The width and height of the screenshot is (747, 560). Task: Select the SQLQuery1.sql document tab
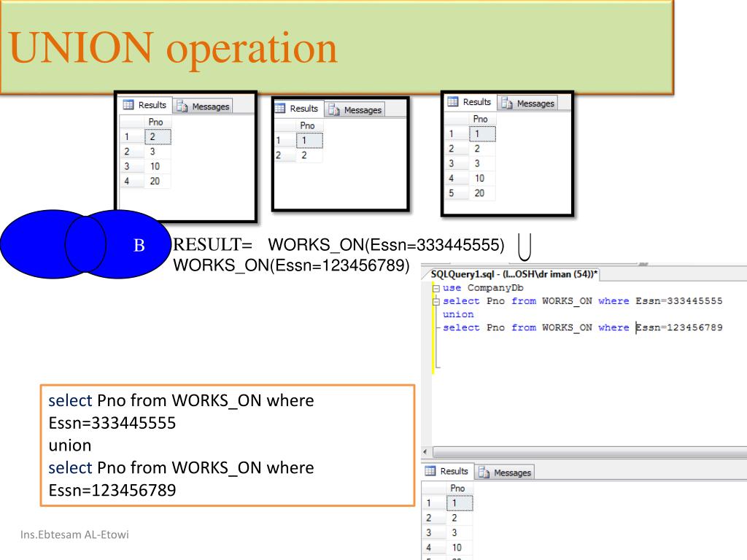pyautogui.click(x=514, y=274)
